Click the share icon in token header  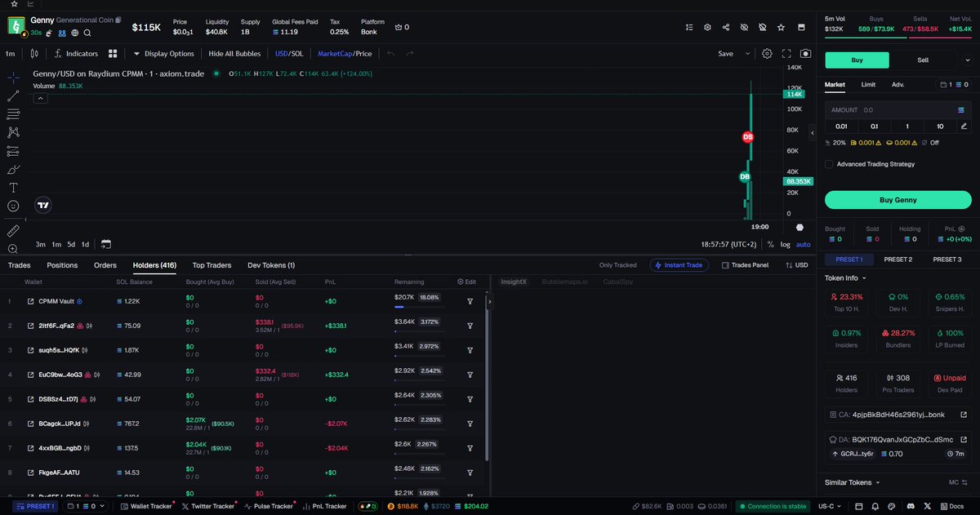726,27
